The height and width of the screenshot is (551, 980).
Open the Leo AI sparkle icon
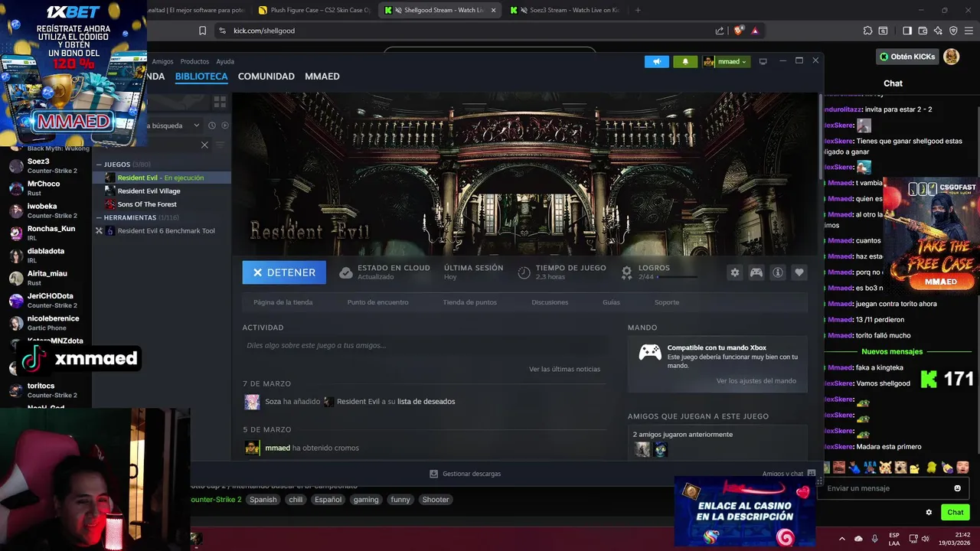[x=938, y=31]
